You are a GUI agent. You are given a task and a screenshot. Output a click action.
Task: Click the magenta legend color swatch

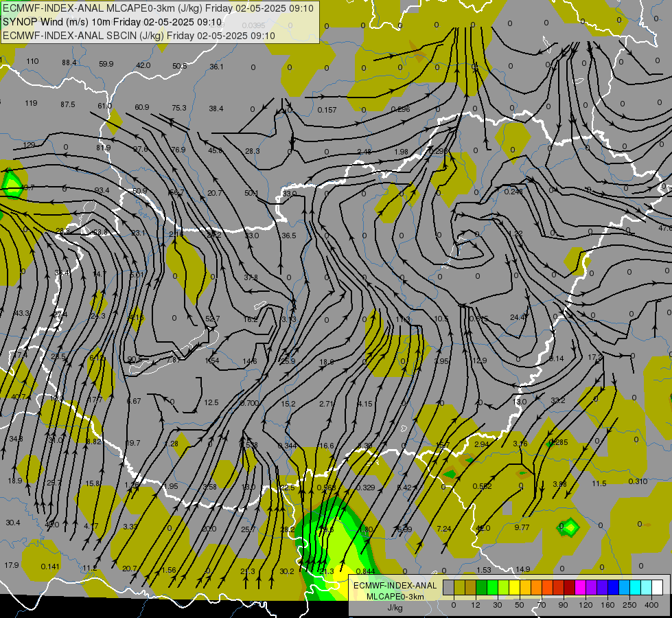[581, 587]
